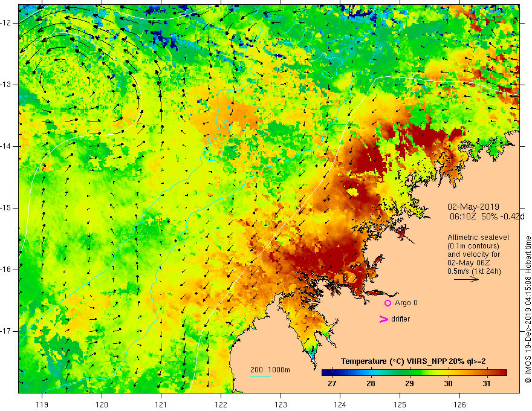Select the temperature color bar
Screen dimensions: 532x411
[414, 373]
